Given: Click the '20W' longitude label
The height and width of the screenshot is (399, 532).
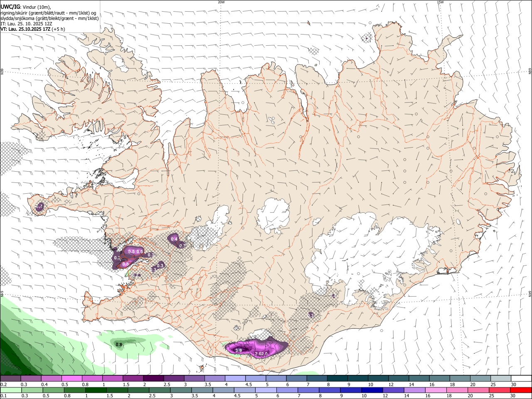Looking at the screenshot, I should [x=221, y=2].
